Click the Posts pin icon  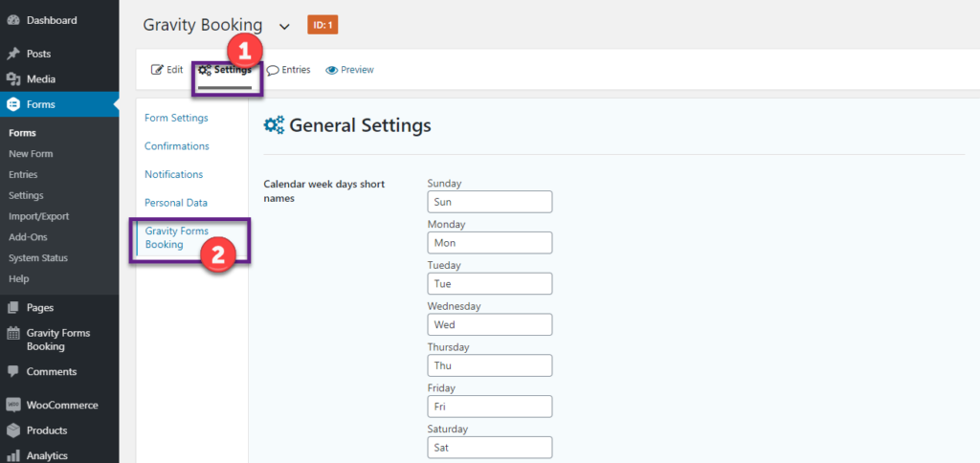(x=13, y=55)
